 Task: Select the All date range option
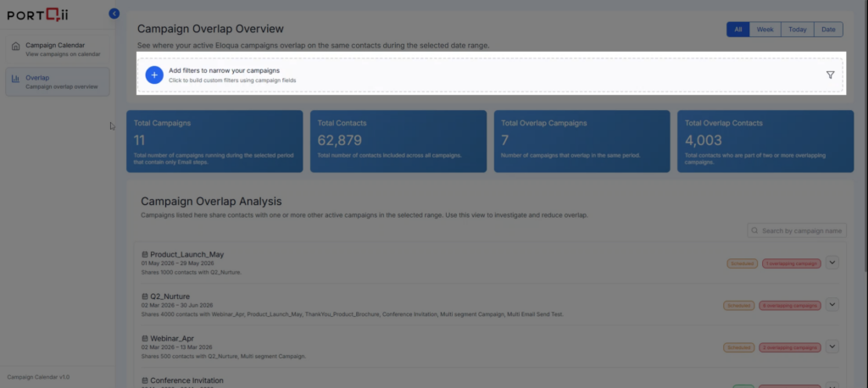[x=737, y=30]
